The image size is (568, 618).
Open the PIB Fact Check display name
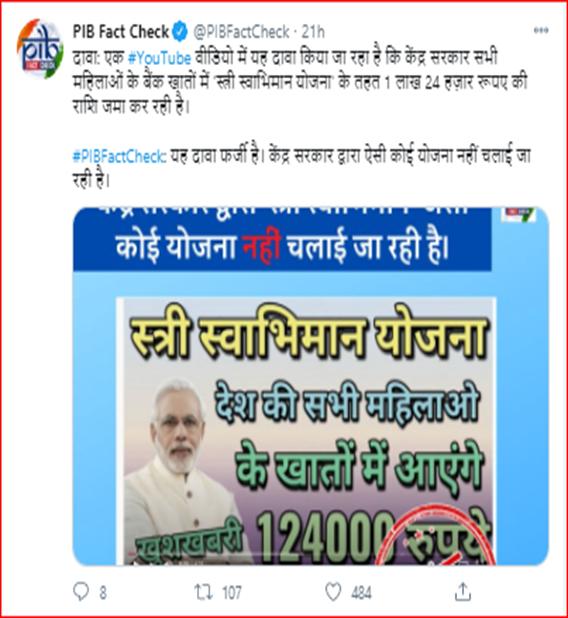click(121, 32)
